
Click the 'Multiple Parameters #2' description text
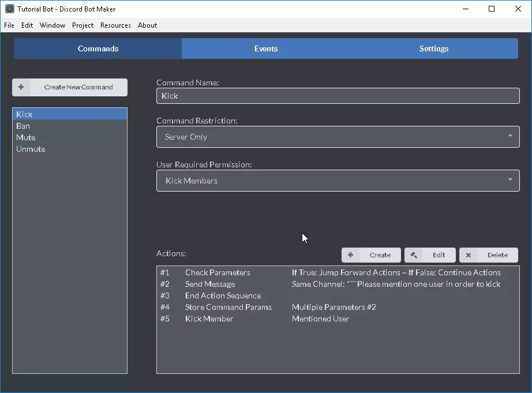point(334,307)
